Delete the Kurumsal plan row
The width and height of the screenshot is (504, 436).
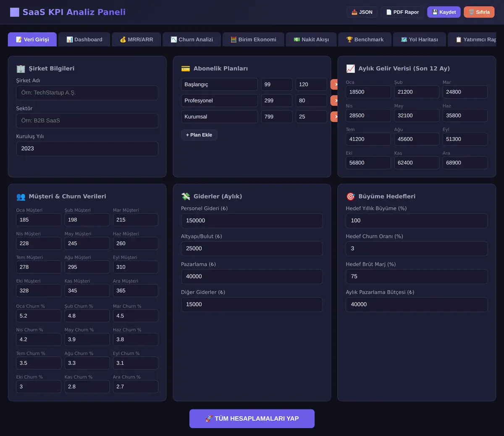click(x=335, y=117)
